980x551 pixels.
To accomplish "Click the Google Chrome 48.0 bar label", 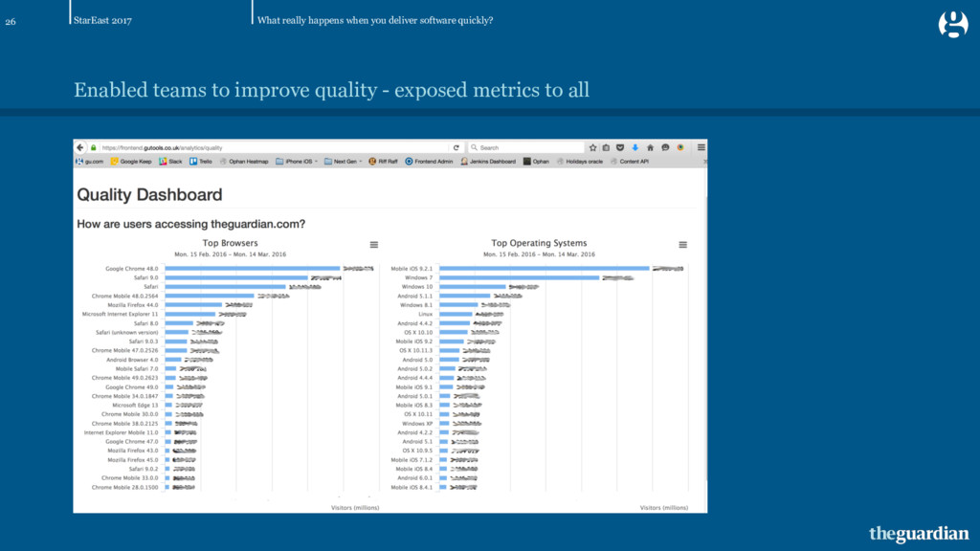I will click(132, 269).
